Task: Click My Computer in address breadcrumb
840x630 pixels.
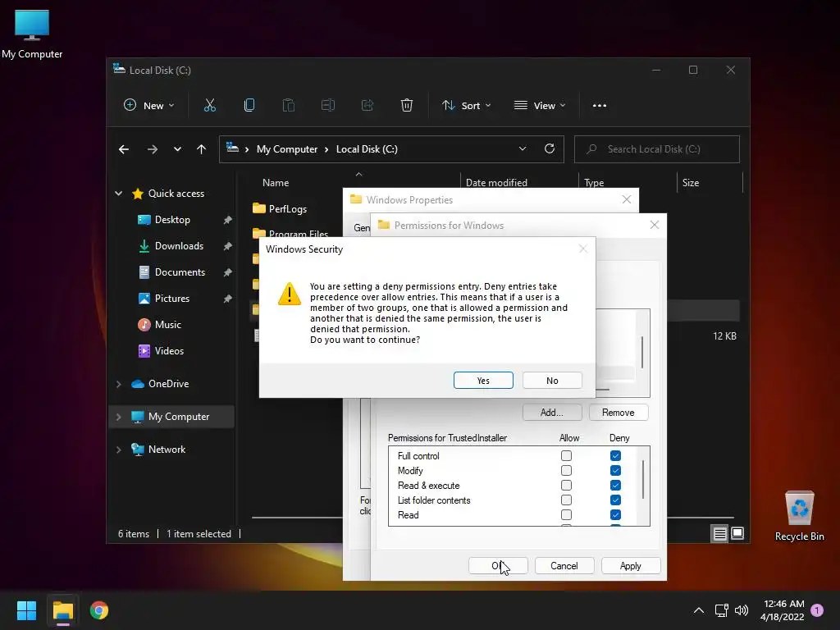Action: point(287,149)
